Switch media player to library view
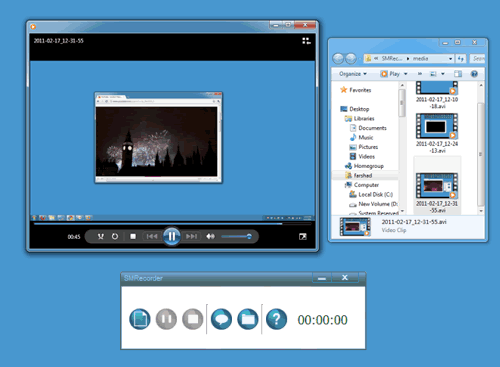This screenshot has height=367, width=500. [x=306, y=41]
